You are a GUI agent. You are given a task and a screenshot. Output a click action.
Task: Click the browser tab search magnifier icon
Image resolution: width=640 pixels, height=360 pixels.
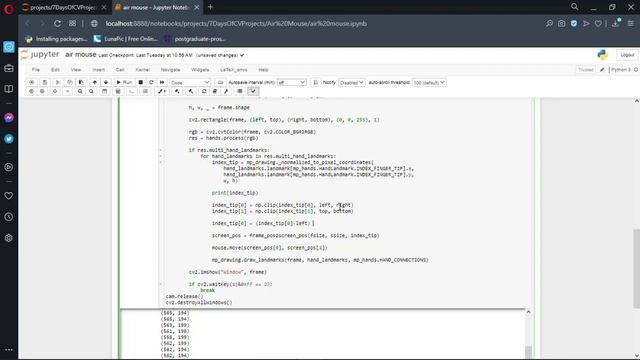[x=574, y=7]
